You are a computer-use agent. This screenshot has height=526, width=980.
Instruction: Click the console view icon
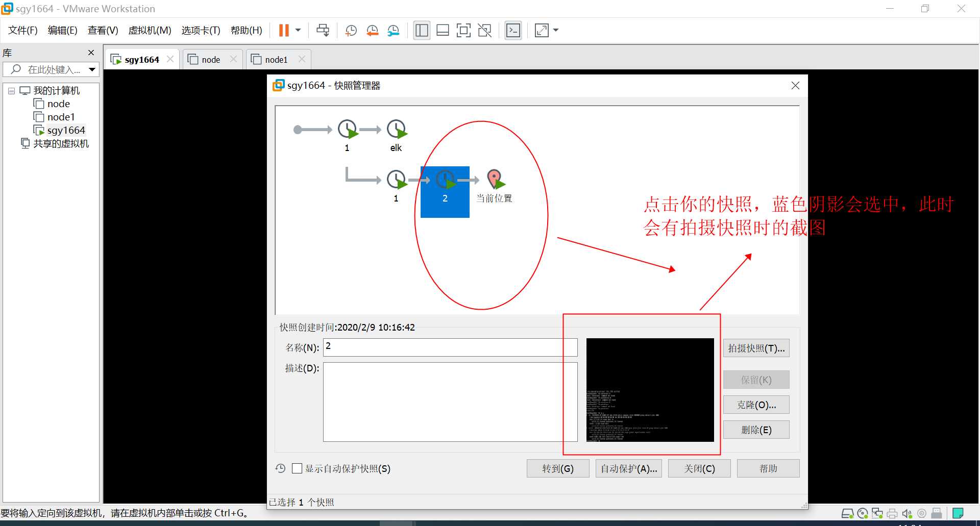(513, 31)
